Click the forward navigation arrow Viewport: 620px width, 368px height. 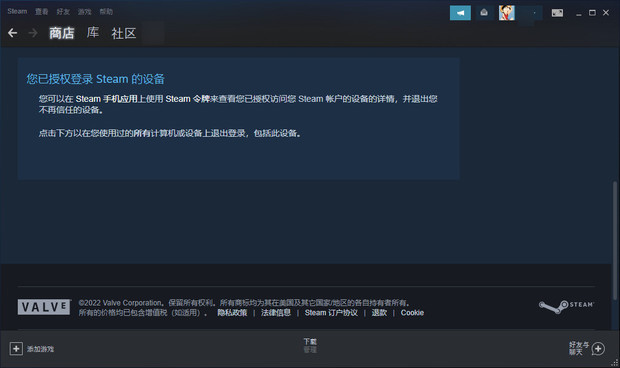click(33, 33)
